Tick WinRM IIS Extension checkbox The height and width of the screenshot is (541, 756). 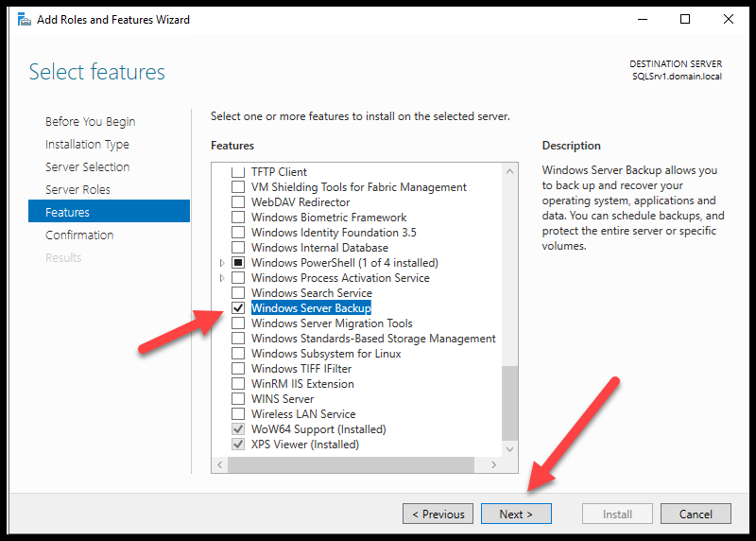[x=238, y=384]
